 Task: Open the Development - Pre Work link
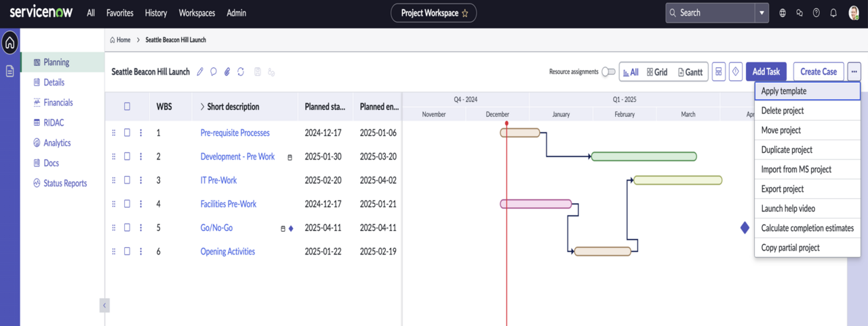(237, 157)
